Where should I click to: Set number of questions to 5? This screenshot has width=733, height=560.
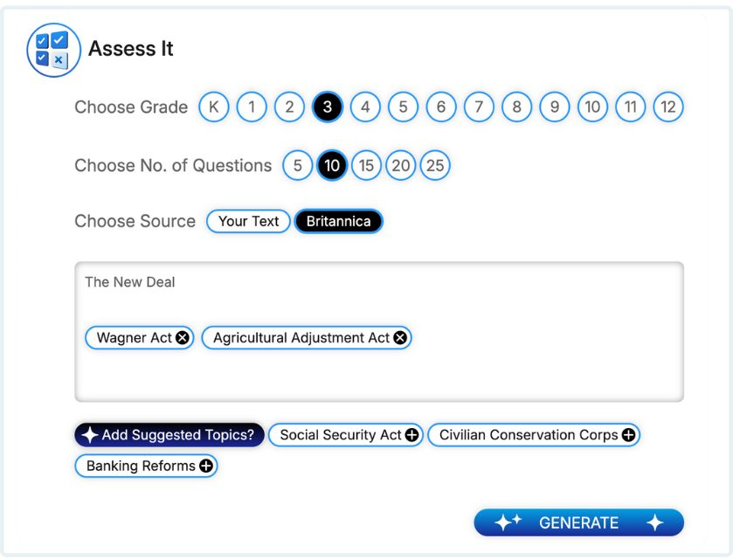(297, 166)
